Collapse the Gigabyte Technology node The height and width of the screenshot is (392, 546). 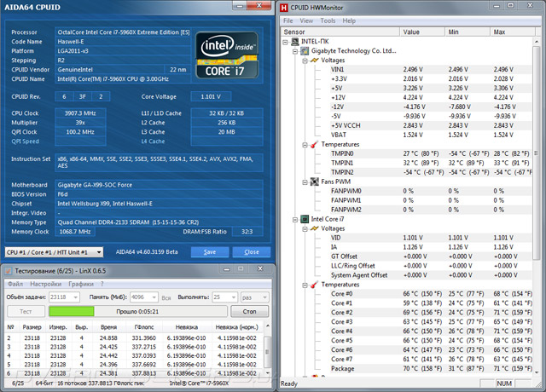(x=295, y=51)
